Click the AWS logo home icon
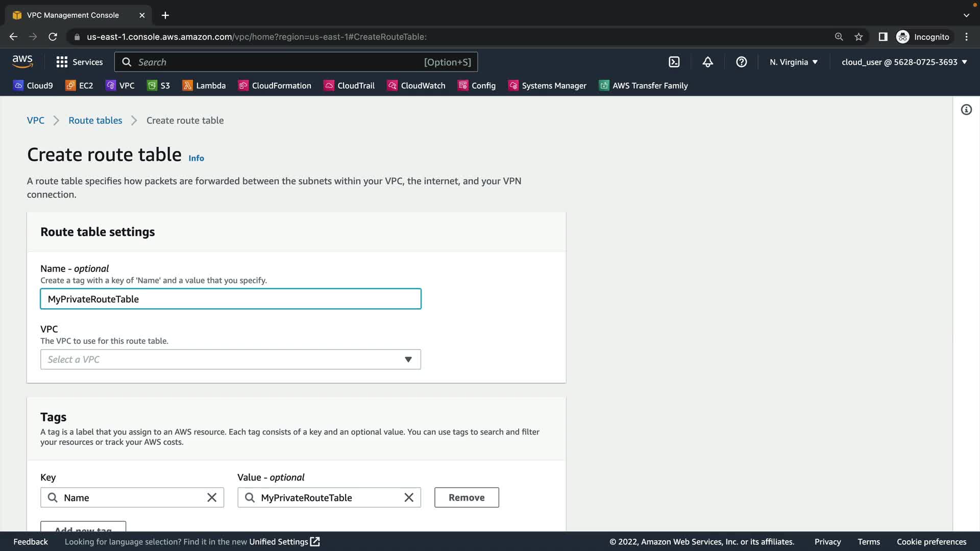This screenshot has width=980, height=551. 22,62
